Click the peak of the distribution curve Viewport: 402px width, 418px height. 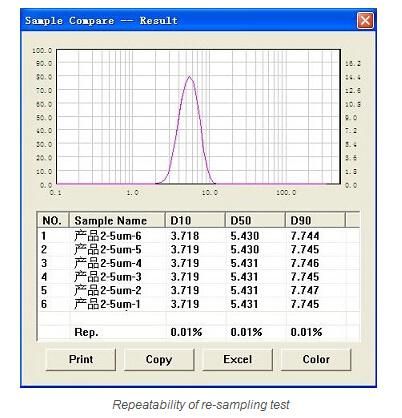point(190,77)
